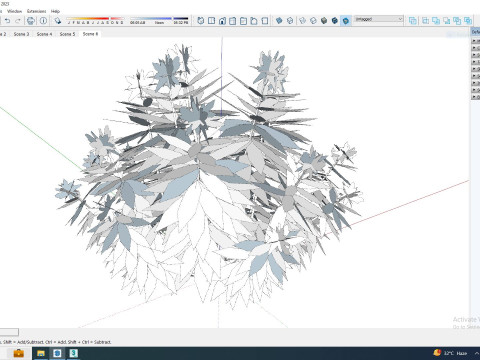Switch to Left view icon
Screen dimensions: 480x360
click(x=254, y=21)
